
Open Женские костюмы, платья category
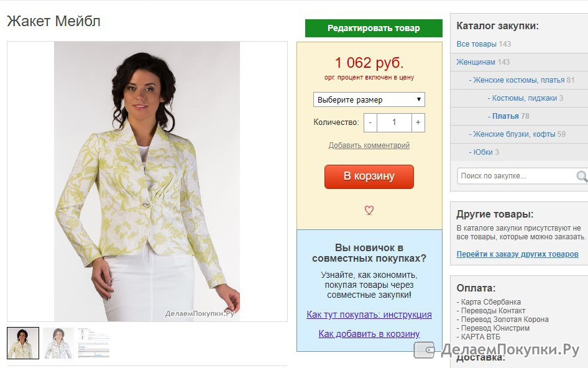tap(518, 80)
